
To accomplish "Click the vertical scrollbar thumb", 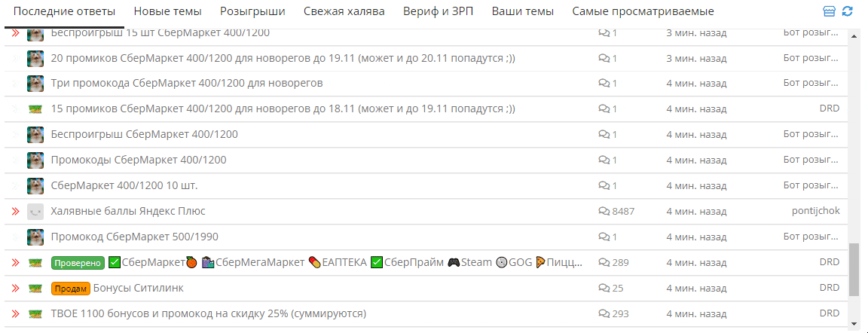I will coord(854,270).
